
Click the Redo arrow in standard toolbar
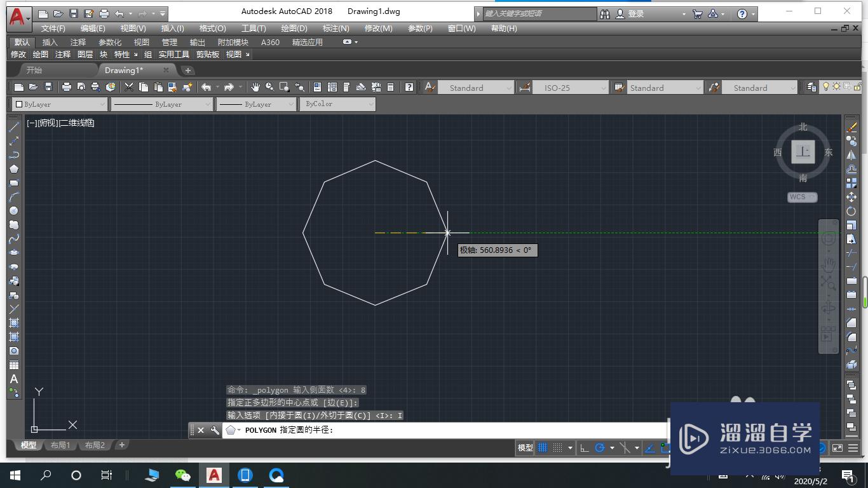tap(229, 87)
